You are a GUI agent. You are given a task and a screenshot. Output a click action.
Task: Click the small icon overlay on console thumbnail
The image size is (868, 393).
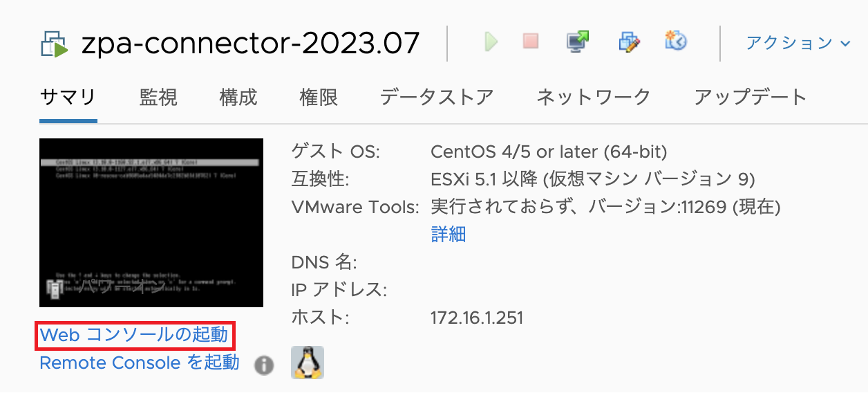coord(53,288)
